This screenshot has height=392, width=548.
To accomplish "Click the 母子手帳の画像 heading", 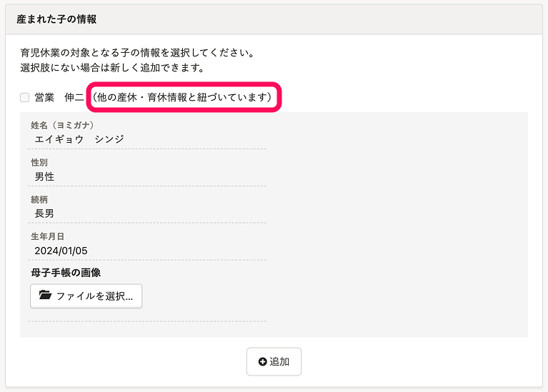I will tap(66, 272).
